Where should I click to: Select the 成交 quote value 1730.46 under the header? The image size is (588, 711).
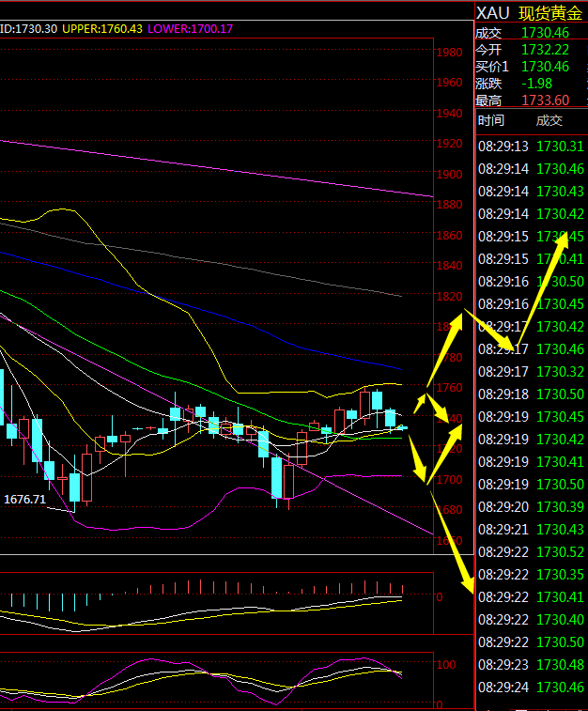coord(545,33)
